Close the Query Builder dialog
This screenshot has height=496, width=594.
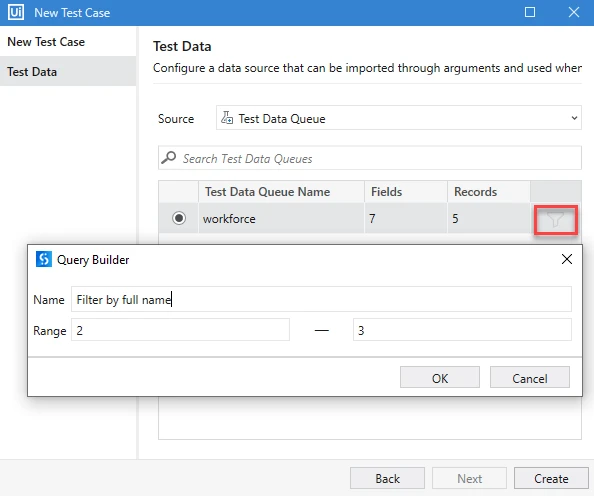tap(567, 259)
